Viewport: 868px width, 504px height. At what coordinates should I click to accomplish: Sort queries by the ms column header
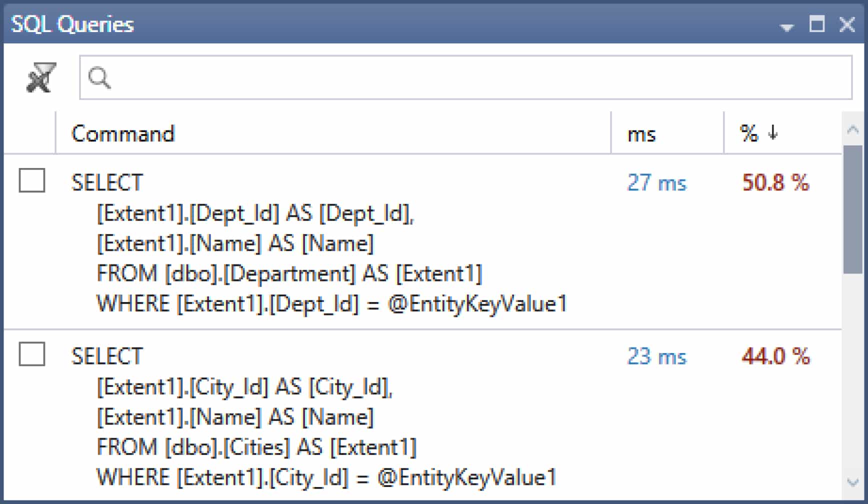(641, 133)
